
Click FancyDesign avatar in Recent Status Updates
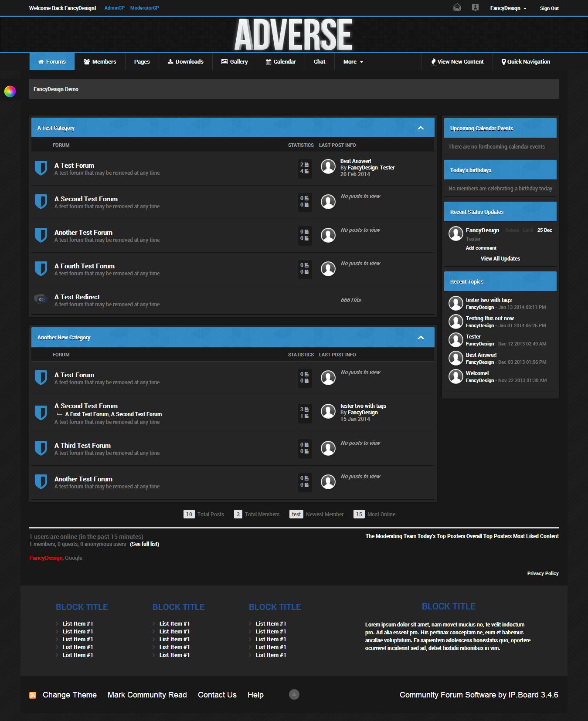[x=455, y=234]
